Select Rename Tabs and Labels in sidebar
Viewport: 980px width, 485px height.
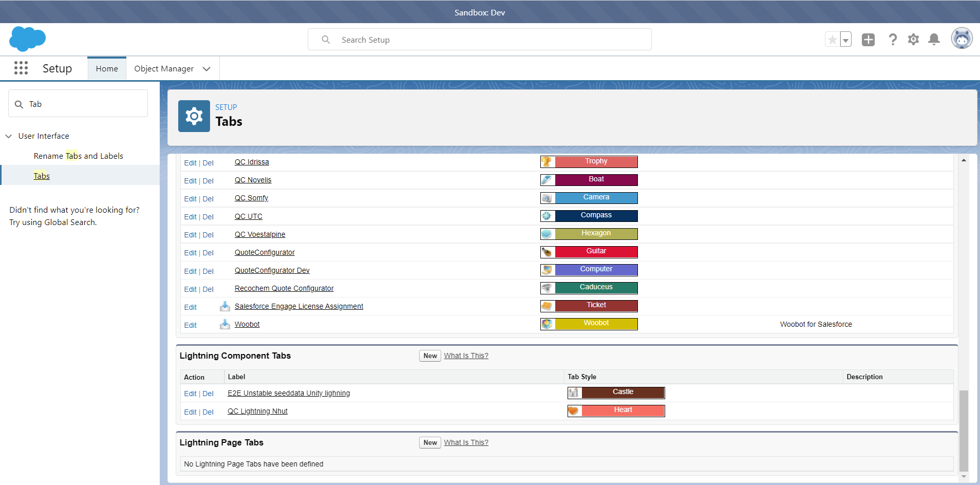point(78,156)
